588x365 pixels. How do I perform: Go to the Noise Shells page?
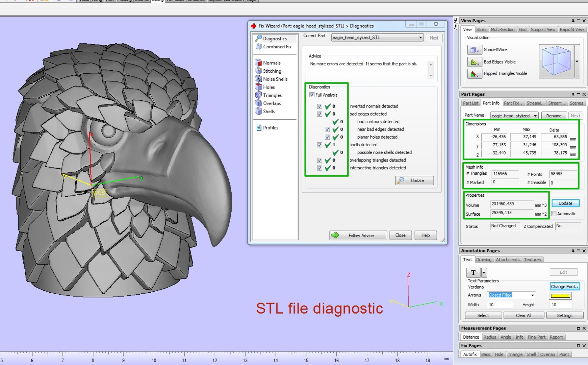click(271, 79)
